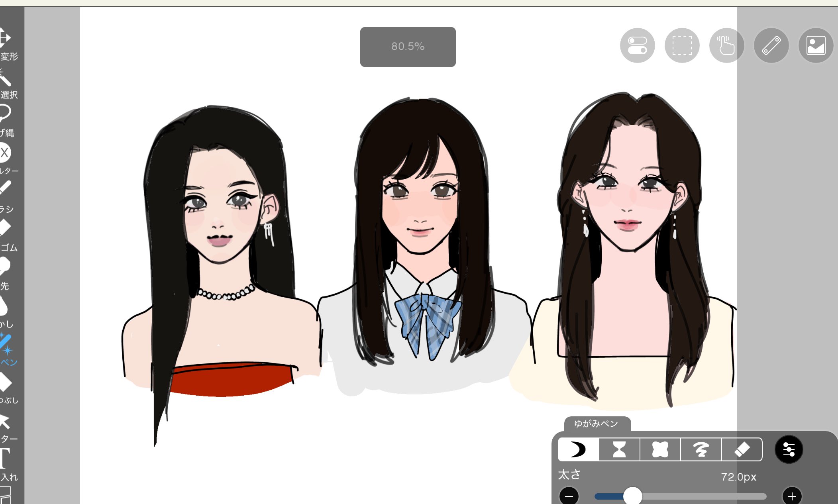Expand liquify pen detailed settings sliders
The width and height of the screenshot is (838, 504).
tap(789, 449)
